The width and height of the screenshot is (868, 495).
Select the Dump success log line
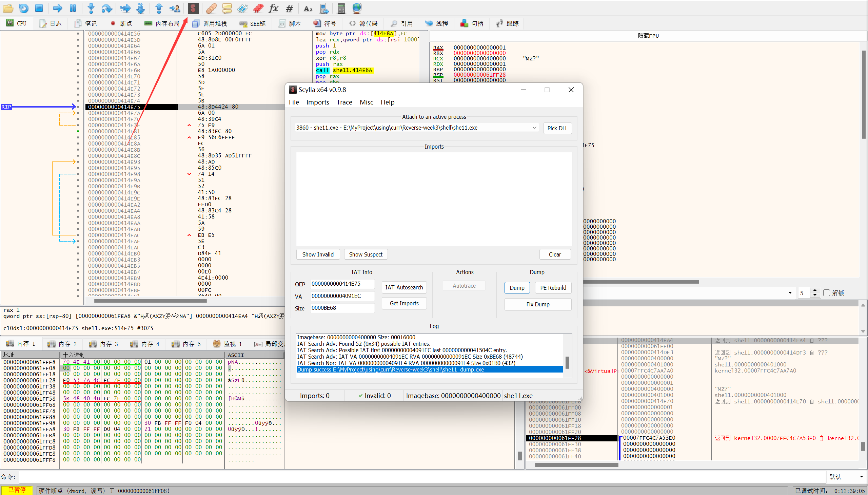coord(429,369)
